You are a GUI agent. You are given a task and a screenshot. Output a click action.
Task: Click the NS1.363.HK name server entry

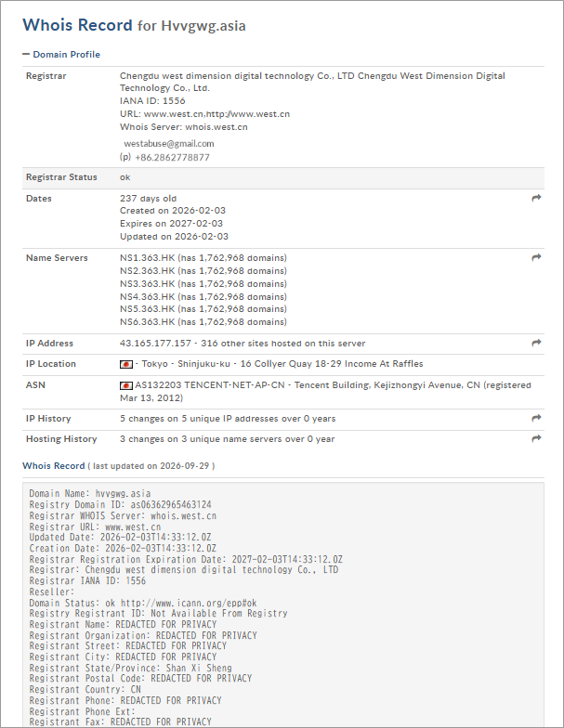[147, 258]
